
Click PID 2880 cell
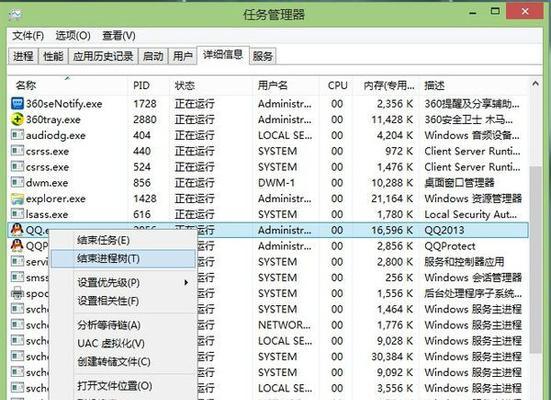[145, 120]
